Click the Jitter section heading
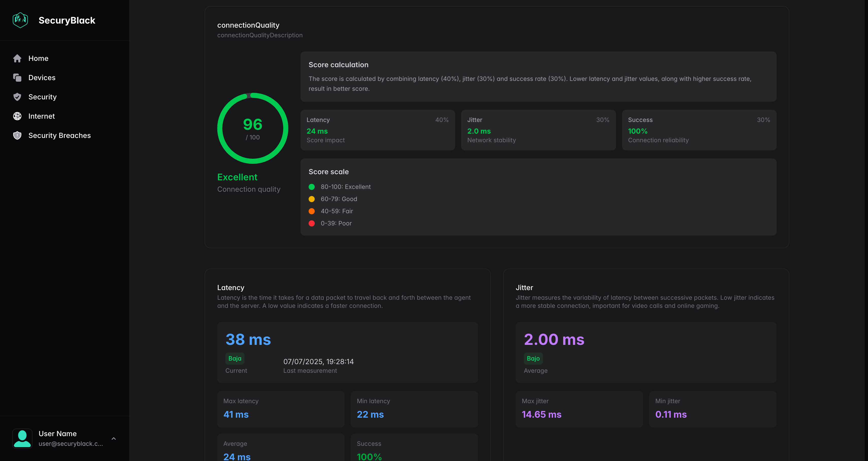The height and width of the screenshot is (461, 868). coord(524,288)
